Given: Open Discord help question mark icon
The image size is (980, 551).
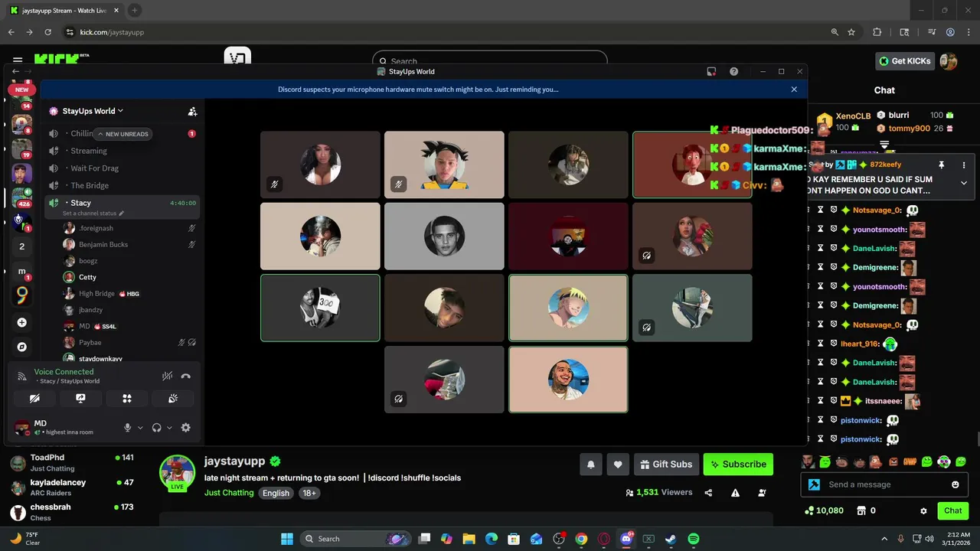Looking at the screenshot, I should click(733, 71).
